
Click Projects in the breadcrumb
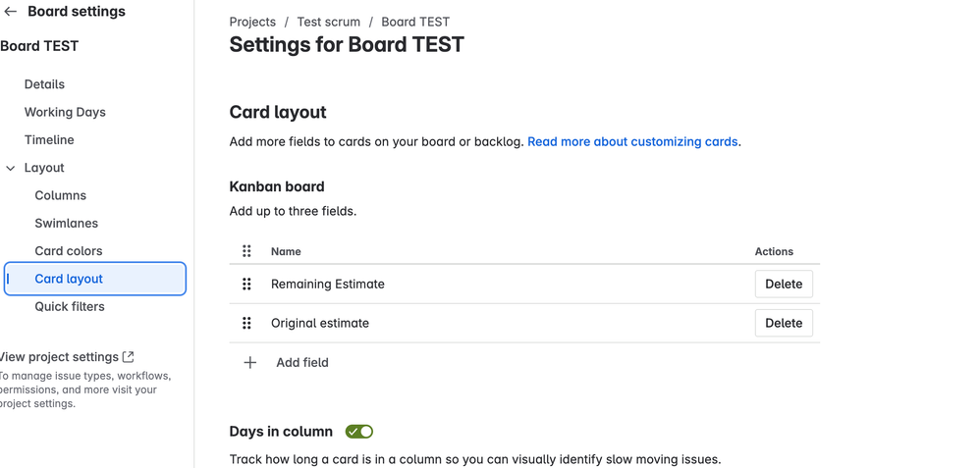[x=252, y=22]
